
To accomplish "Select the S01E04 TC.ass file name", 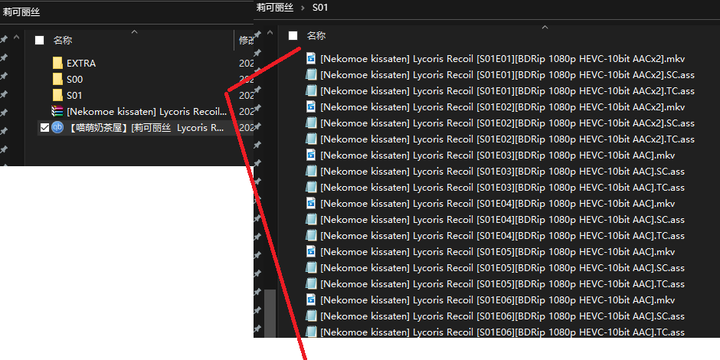I will [502, 236].
